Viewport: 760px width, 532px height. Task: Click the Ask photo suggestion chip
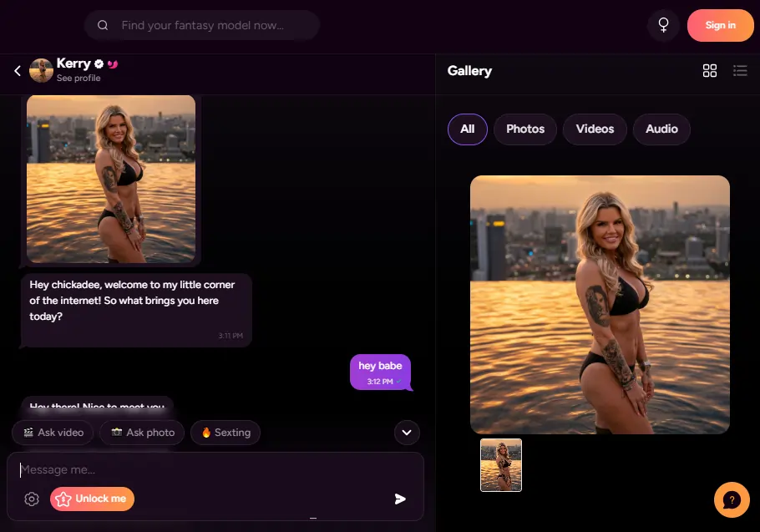pos(143,433)
